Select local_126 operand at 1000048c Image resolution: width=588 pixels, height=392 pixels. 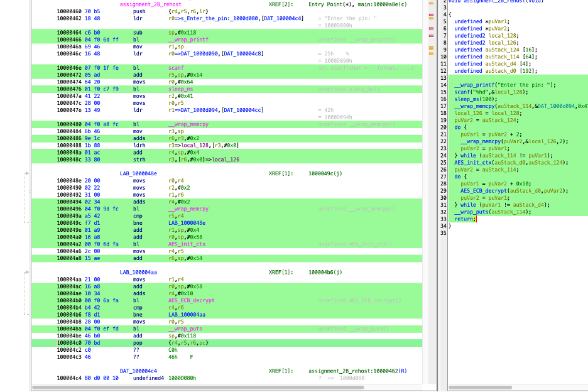pos(226,160)
